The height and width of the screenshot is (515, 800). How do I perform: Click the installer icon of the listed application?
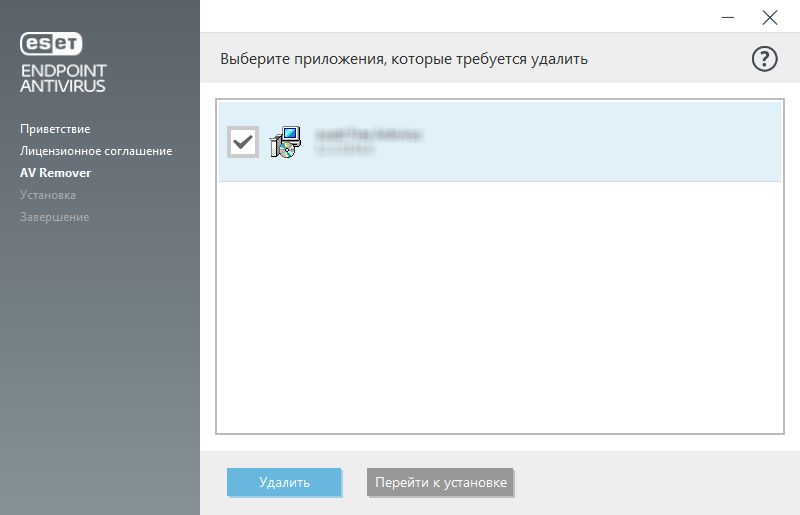[285, 142]
